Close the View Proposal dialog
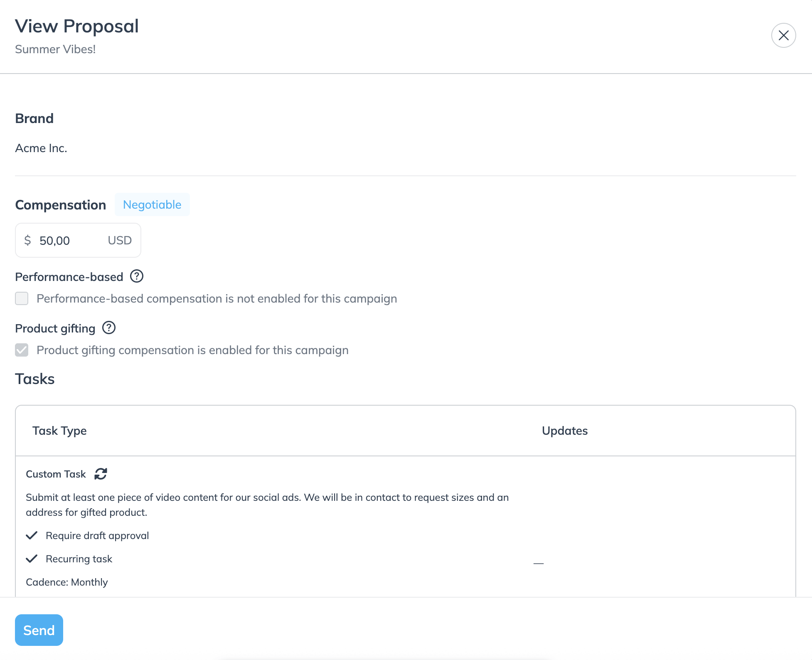 click(783, 35)
